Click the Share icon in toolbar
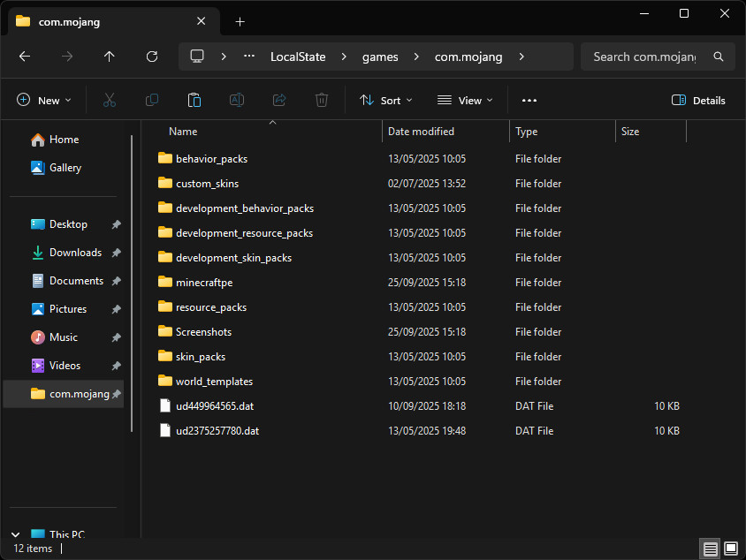 click(279, 101)
